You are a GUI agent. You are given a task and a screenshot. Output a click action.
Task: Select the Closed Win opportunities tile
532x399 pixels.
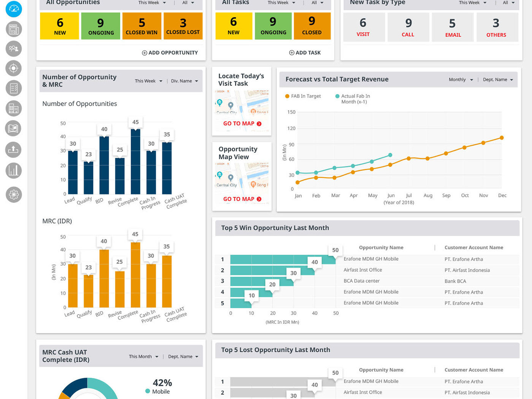(141, 26)
